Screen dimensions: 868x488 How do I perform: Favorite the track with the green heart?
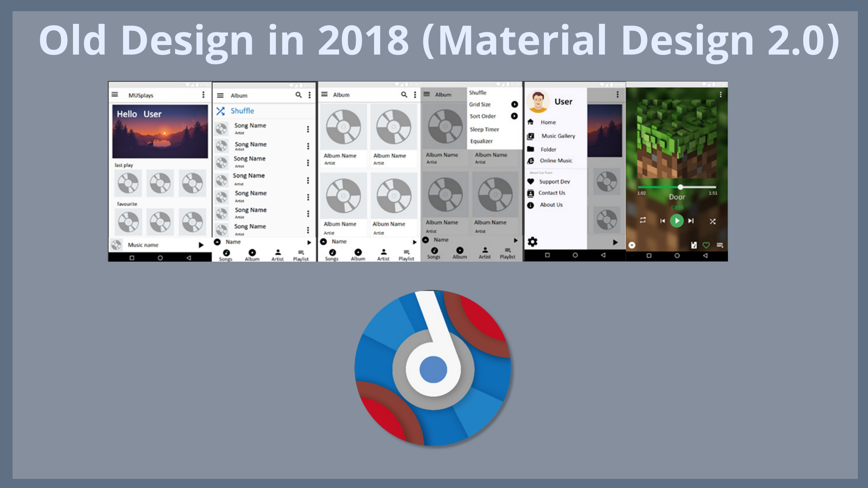(706, 245)
